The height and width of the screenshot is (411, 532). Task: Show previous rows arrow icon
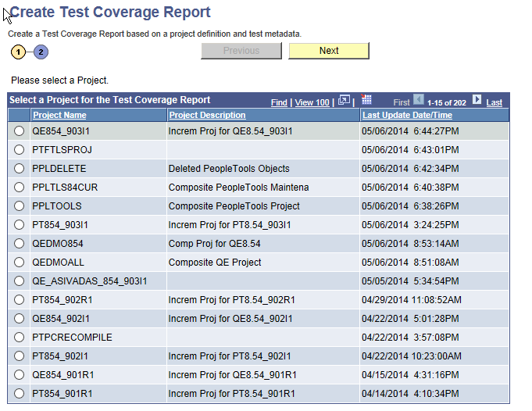419,100
